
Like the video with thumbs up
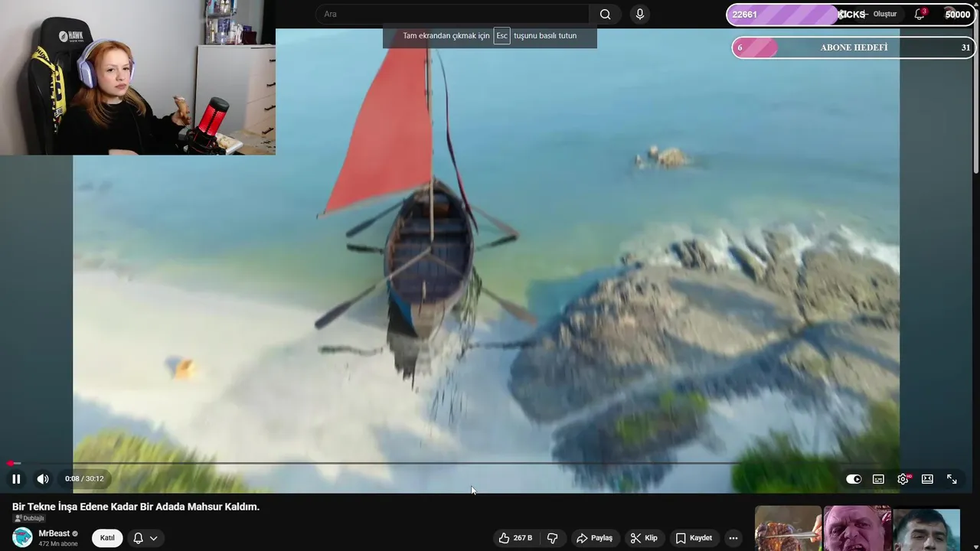pos(515,538)
